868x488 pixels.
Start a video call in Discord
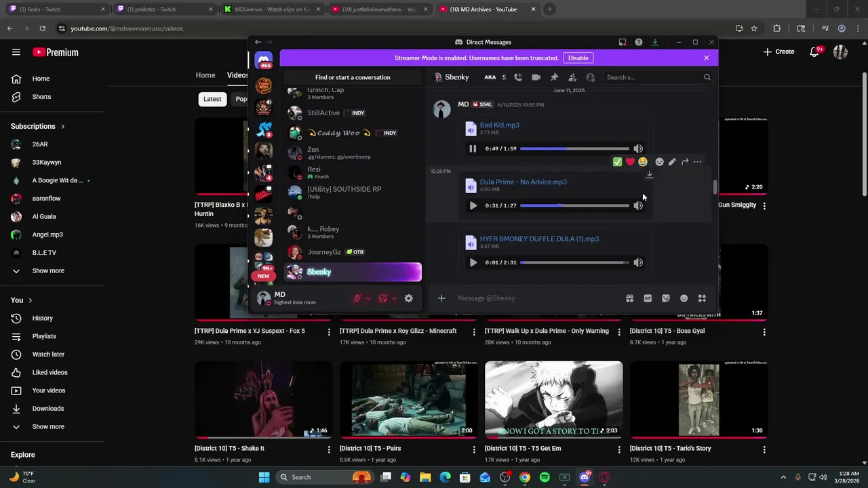[x=536, y=77]
